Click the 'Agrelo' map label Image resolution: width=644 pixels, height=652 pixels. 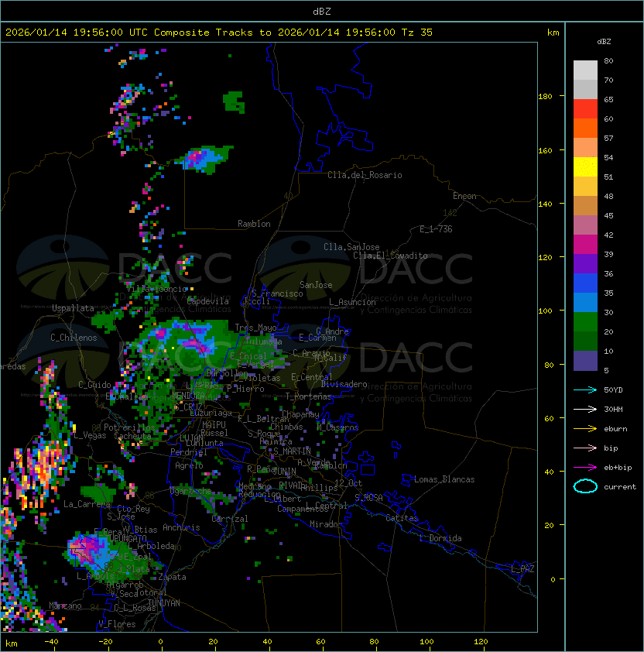pos(189,465)
